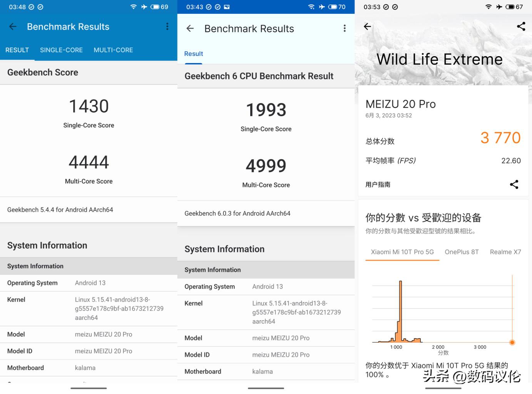This screenshot has width=532, height=394.
Task: Tap the 'Multi-Core Score' label under 4999
Action: [266, 185]
